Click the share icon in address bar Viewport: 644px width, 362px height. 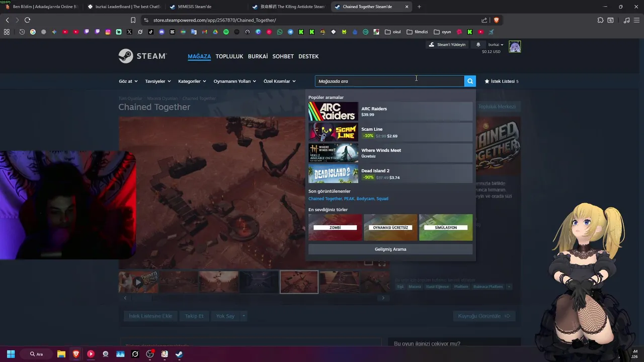484,20
